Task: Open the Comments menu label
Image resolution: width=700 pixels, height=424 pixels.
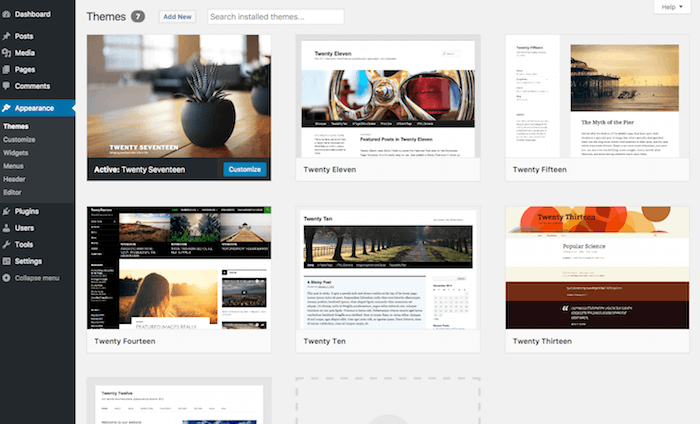Action: [x=32, y=86]
